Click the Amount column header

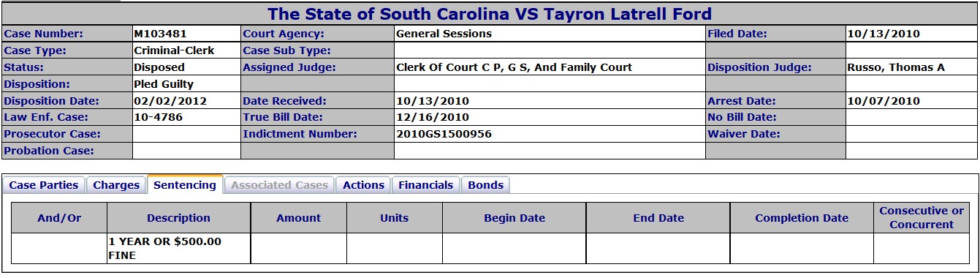pos(298,218)
